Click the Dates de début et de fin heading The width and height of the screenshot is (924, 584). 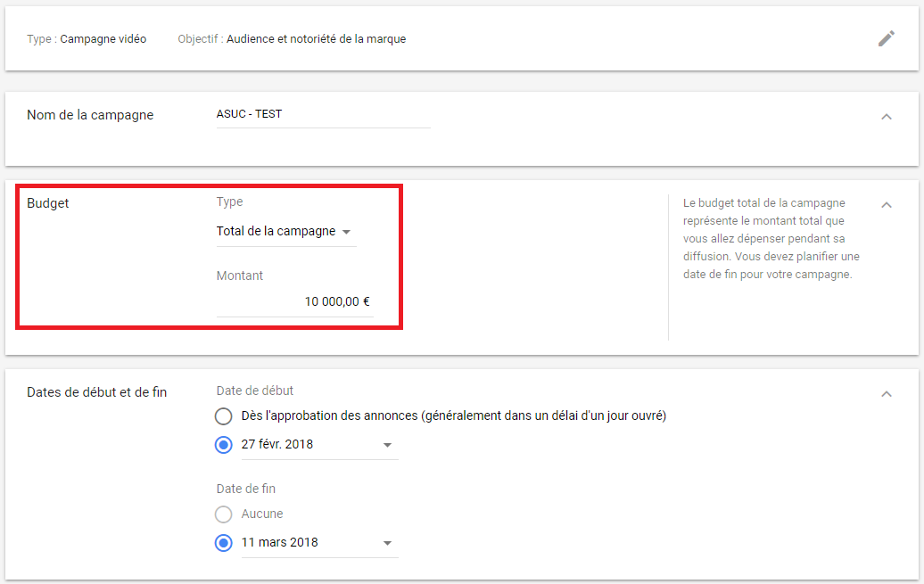96,392
